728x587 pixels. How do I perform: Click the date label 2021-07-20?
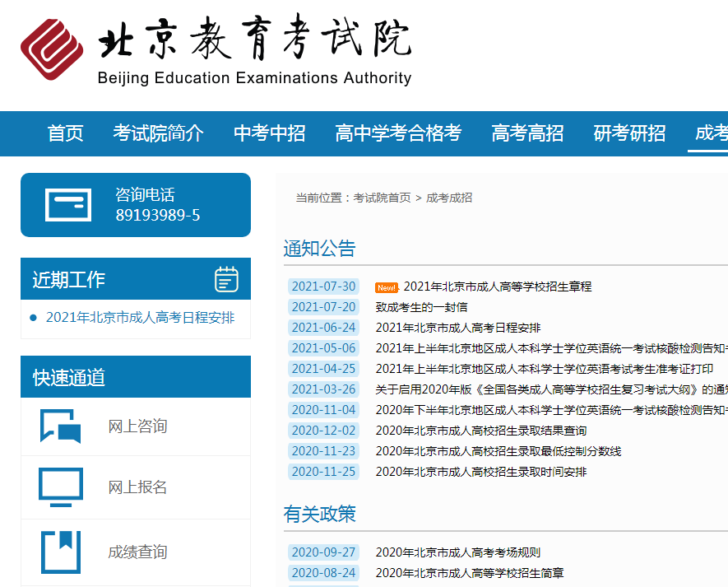[x=323, y=307]
